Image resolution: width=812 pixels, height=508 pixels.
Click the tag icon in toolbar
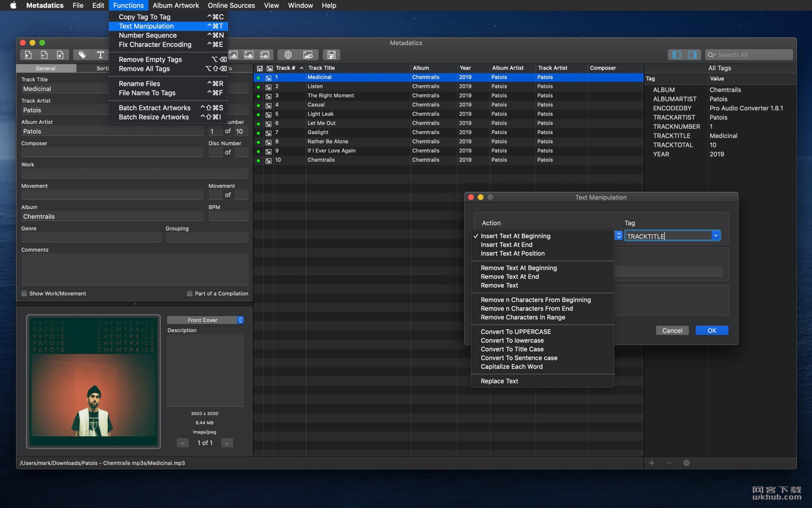(x=82, y=55)
